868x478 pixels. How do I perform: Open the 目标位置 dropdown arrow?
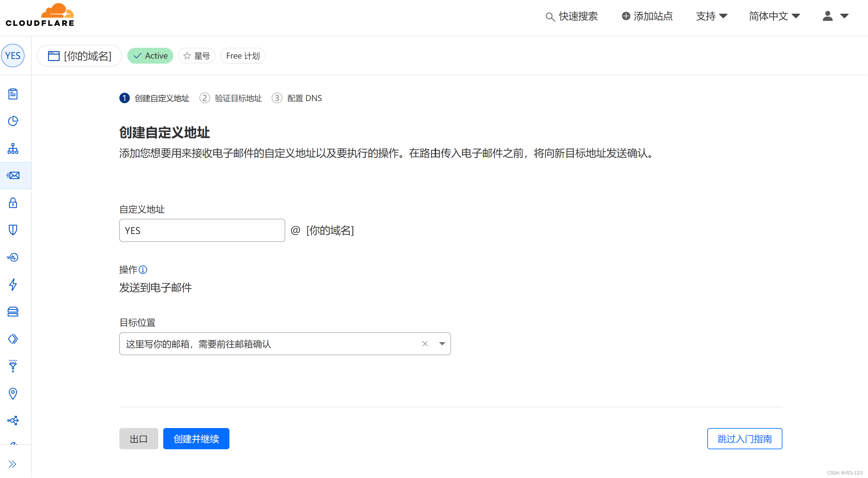coord(442,344)
